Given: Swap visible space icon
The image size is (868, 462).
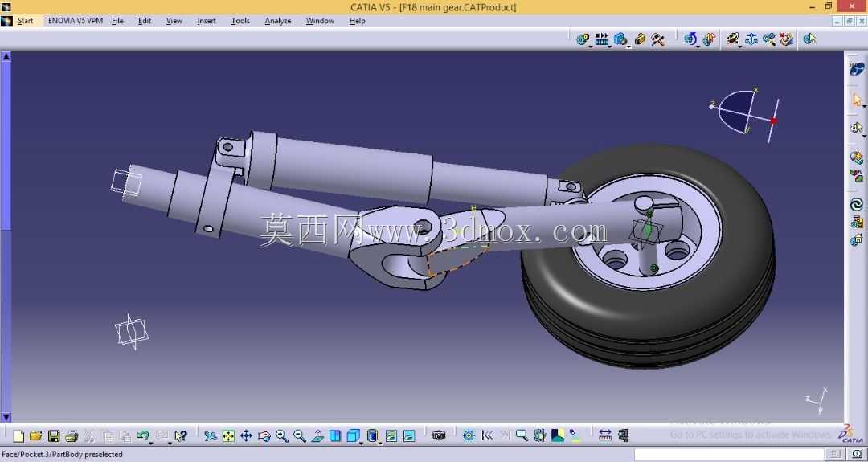Looking at the screenshot, I should [x=409, y=436].
